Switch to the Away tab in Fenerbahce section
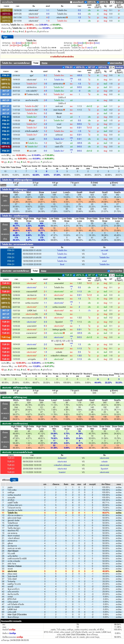The width and height of the screenshot is (124, 644). click(44, 271)
